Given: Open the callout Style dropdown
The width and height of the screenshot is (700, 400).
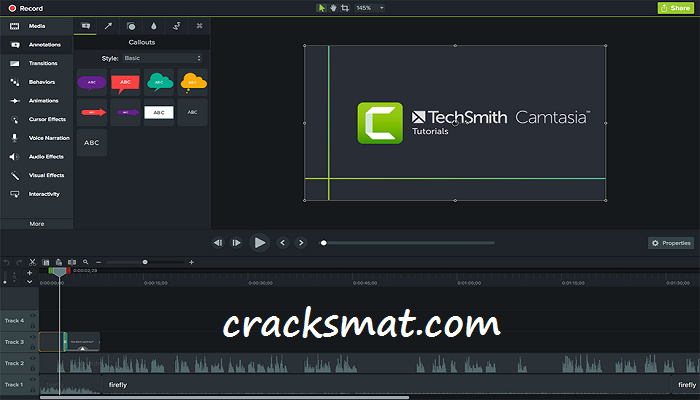Looking at the screenshot, I should pos(162,58).
